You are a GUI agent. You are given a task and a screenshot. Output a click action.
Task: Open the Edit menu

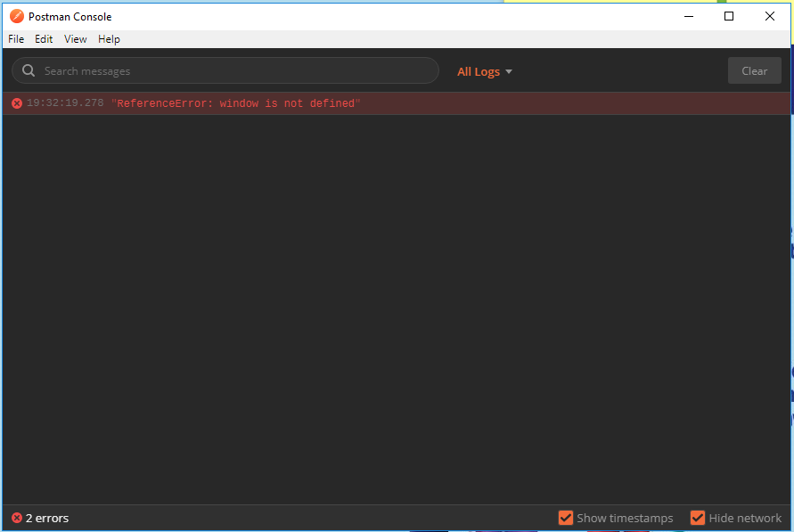pyautogui.click(x=44, y=39)
